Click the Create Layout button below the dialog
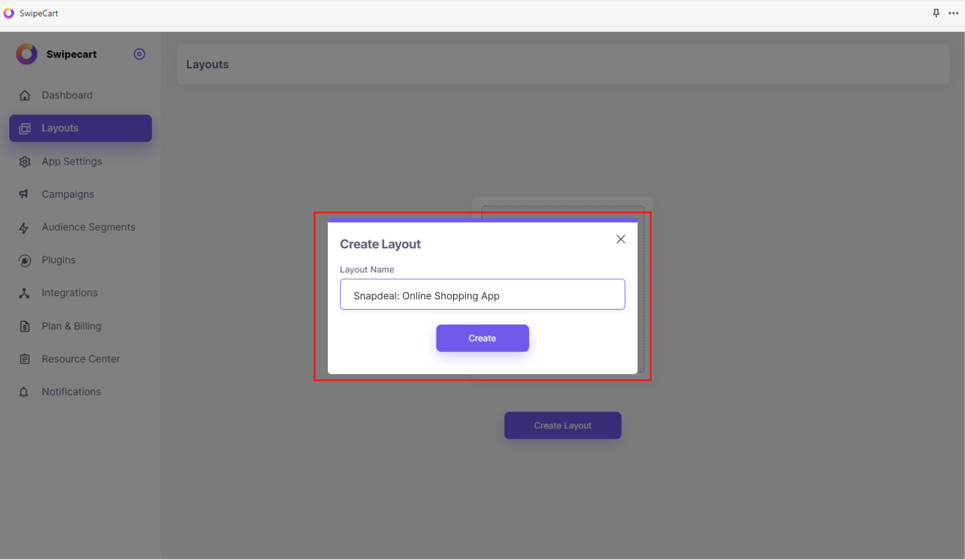The image size is (965, 560). (x=562, y=426)
